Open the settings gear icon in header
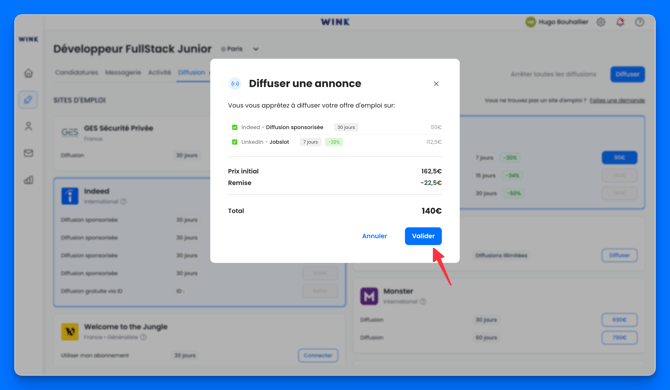Image resolution: width=670 pixels, height=390 pixels. [x=601, y=22]
